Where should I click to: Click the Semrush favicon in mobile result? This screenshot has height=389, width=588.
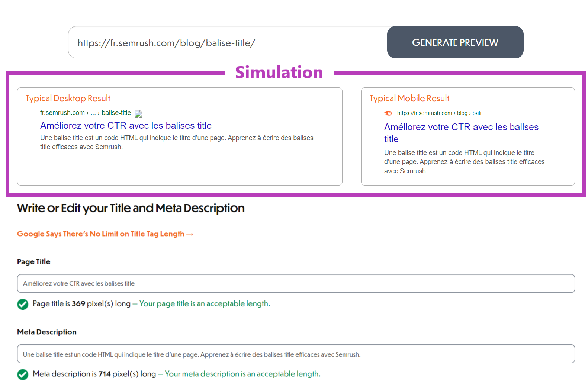pyautogui.click(x=388, y=113)
